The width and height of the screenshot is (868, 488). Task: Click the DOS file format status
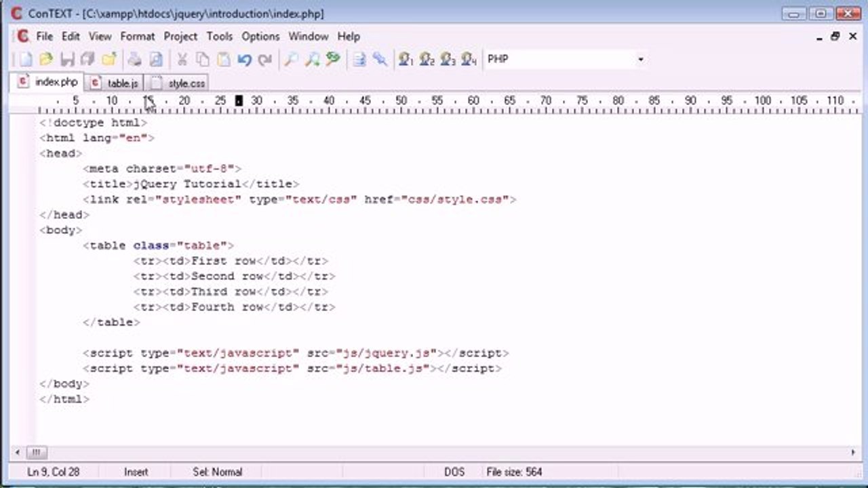[x=454, y=472]
